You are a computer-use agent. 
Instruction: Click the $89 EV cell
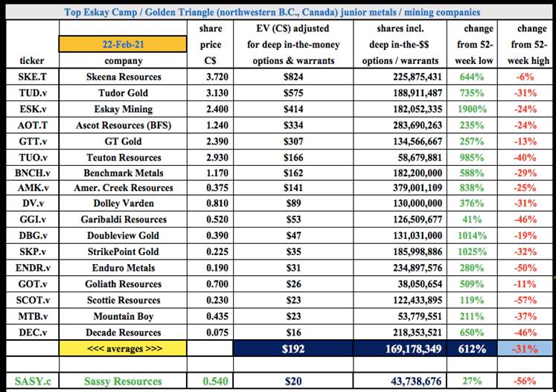point(293,204)
